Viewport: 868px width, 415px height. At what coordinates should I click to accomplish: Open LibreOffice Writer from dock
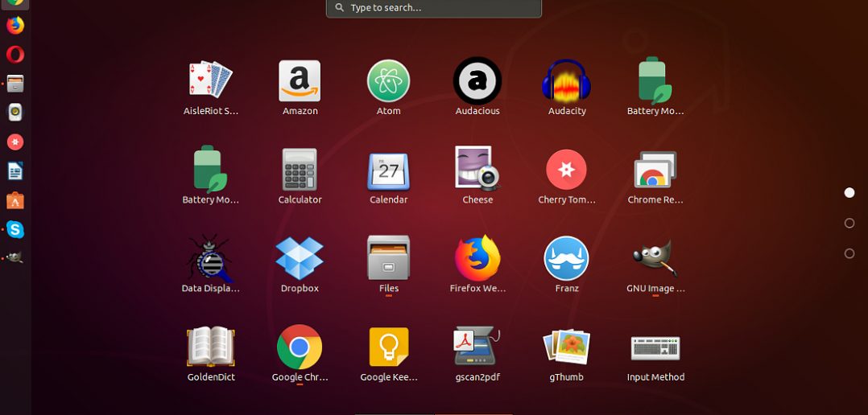pos(15,171)
